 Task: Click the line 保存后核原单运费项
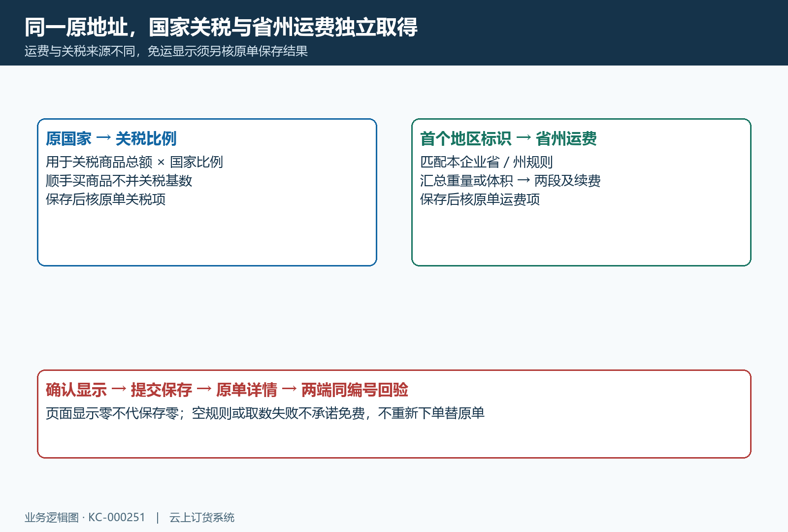(480, 199)
